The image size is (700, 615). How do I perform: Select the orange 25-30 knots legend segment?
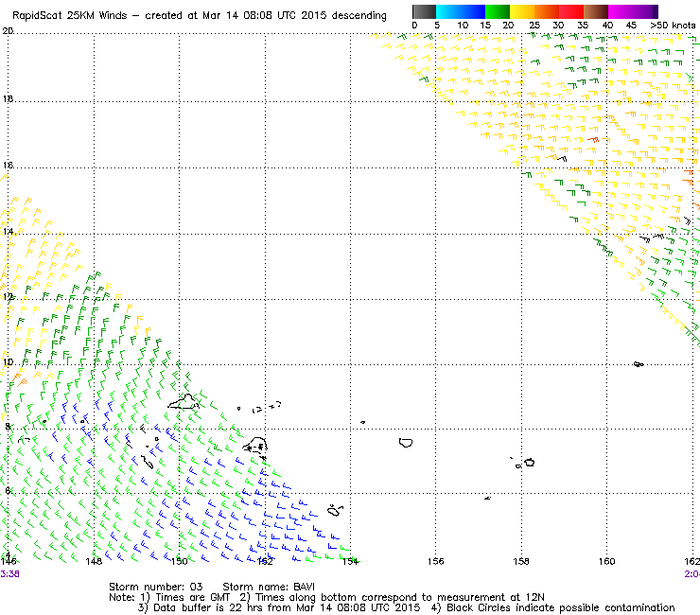[547, 11]
